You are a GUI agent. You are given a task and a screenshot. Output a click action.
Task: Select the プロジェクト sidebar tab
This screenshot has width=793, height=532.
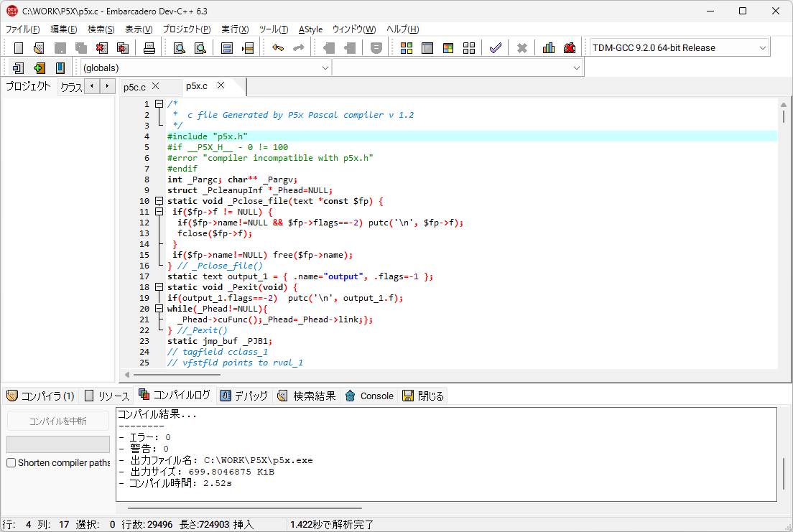coord(28,86)
